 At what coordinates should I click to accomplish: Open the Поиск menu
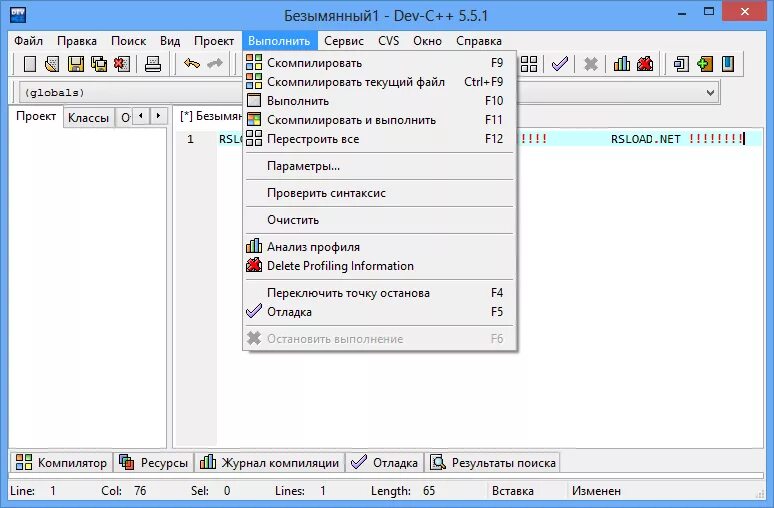128,41
